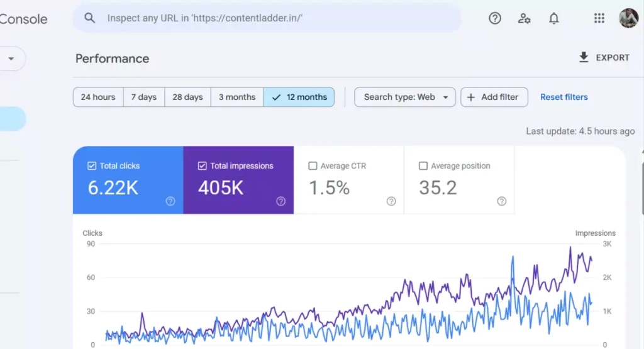Click the Reset filters link
The width and height of the screenshot is (644, 349).
(x=563, y=97)
